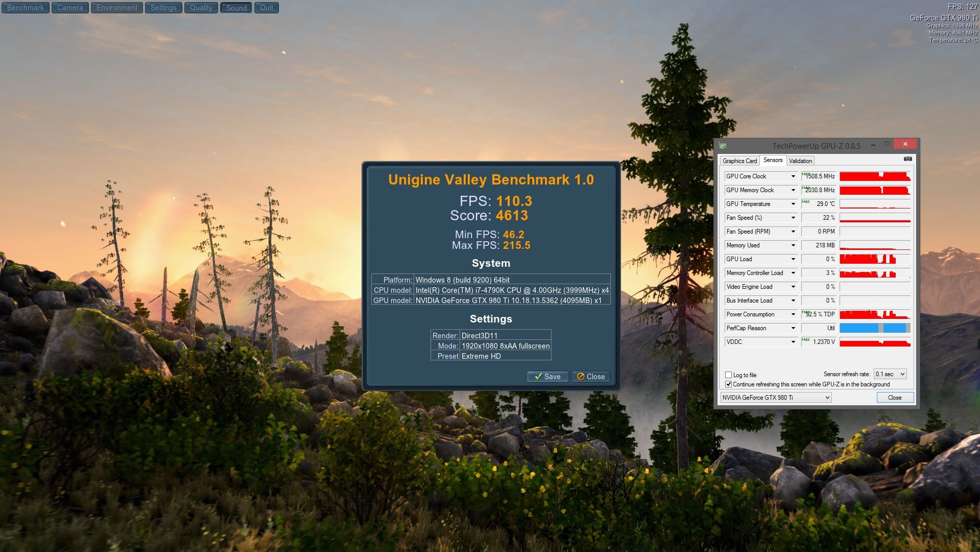The height and width of the screenshot is (552, 980).
Task: Open the Validation tab
Action: pyautogui.click(x=800, y=161)
